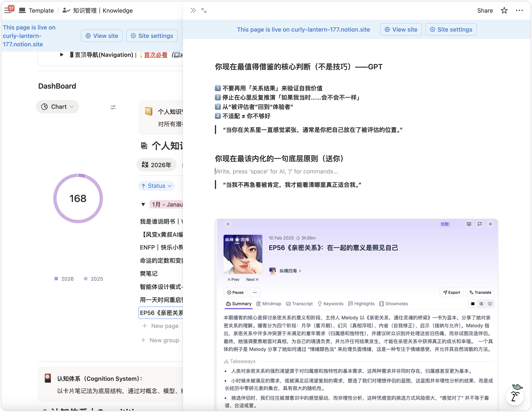Screen dimensions: 532x412
Task: Click the empty text block placeholder
Action: (276, 171)
